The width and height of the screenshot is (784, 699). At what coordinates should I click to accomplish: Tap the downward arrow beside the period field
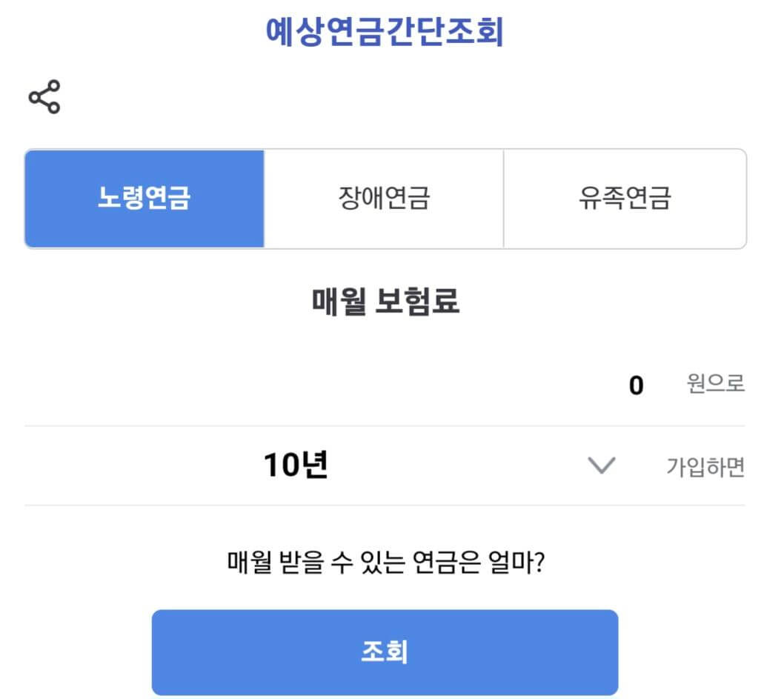[x=602, y=466]
